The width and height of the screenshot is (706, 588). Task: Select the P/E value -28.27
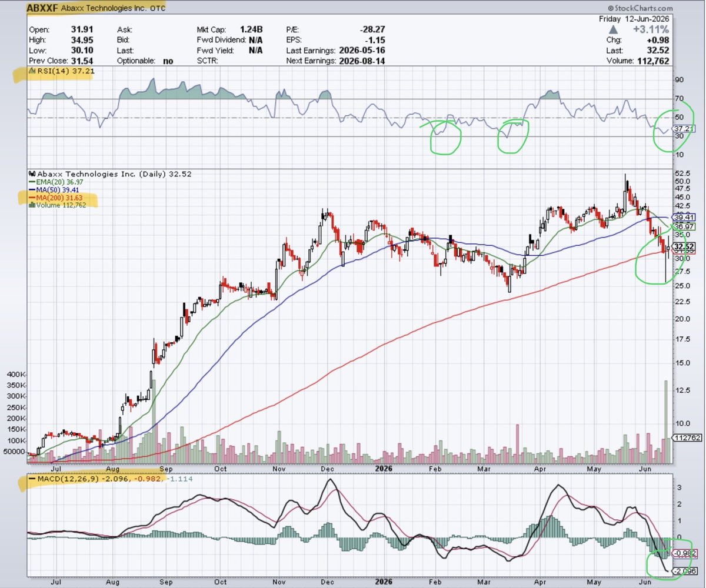[372, 29]
